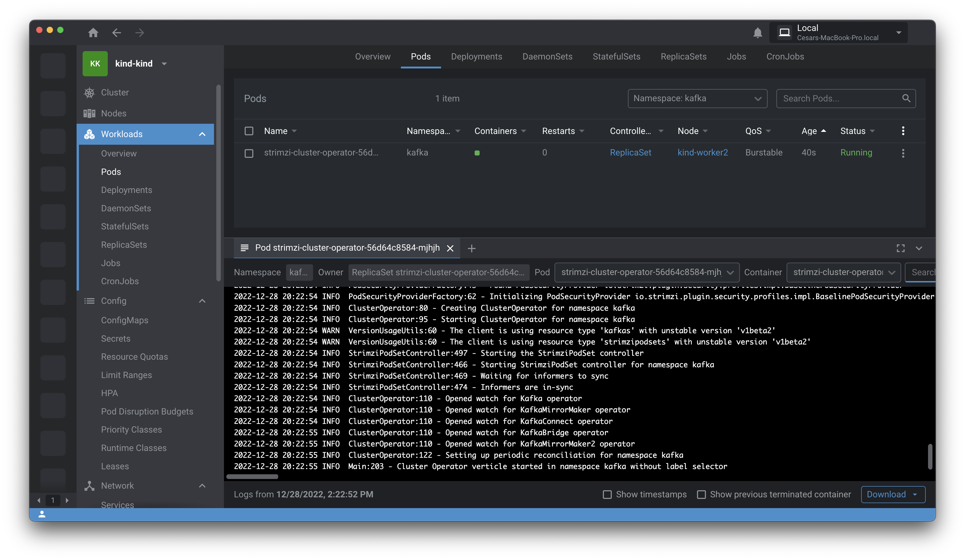Click the first empty hotbar slot
This screenshot has height=560, width=965.
[53, 66]
